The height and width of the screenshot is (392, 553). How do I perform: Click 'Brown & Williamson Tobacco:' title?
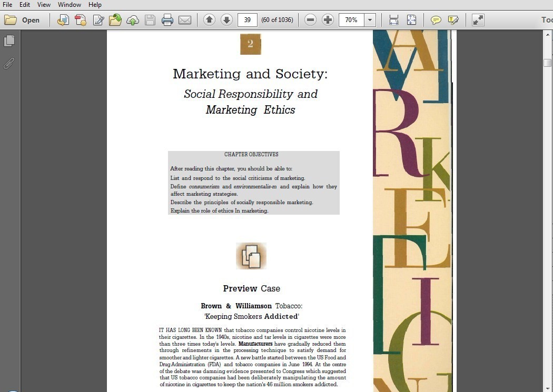pos(251,306)
